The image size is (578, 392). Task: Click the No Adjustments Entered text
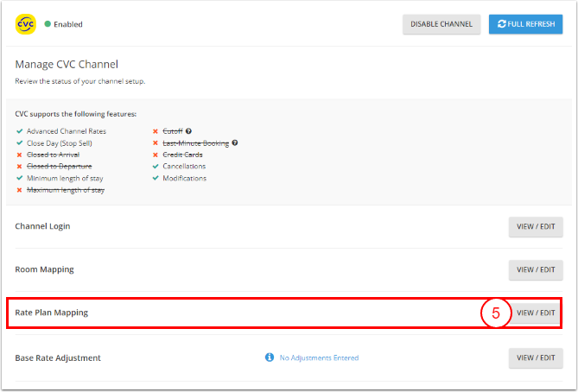click(x=319, y=357)
